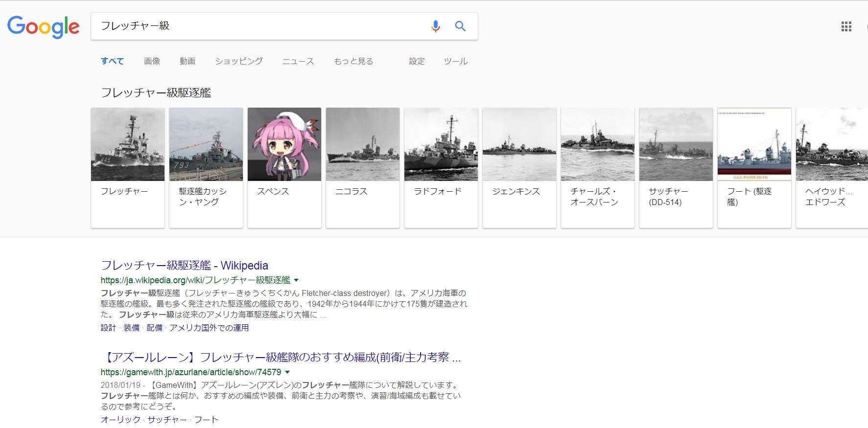868x428 pixels.
Task: Click the GameWith result date 2018/01/19
Action: tap(120, 385)
